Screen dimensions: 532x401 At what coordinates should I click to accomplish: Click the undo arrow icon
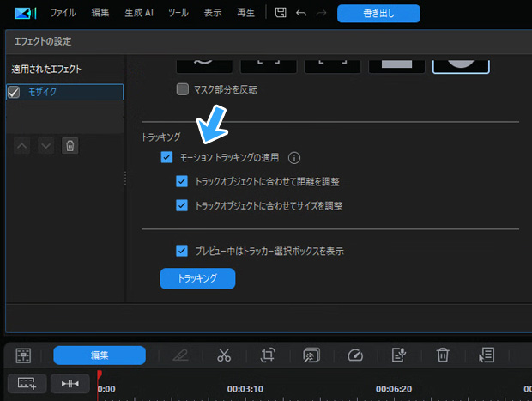coord(301,13)
